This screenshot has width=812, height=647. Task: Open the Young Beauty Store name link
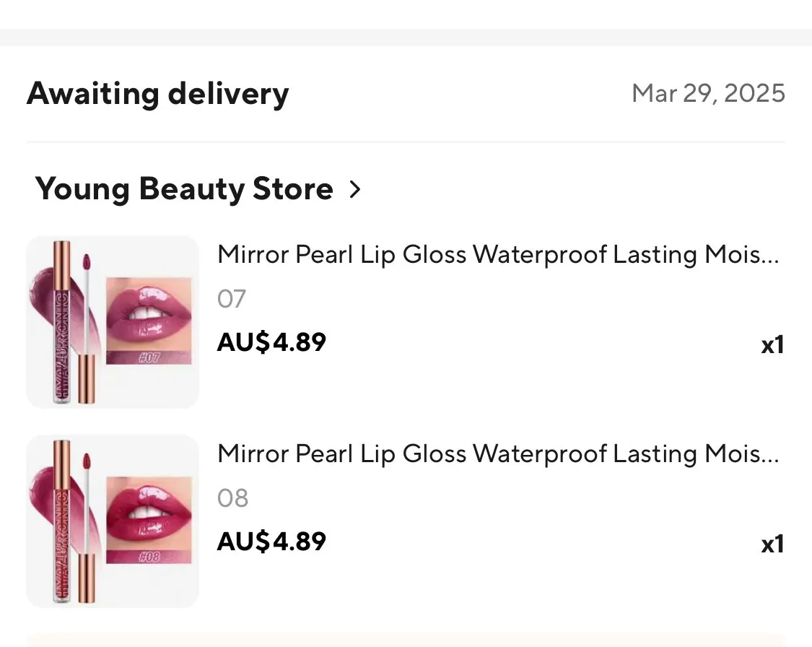pyautogui.click(x=184, y=189)
